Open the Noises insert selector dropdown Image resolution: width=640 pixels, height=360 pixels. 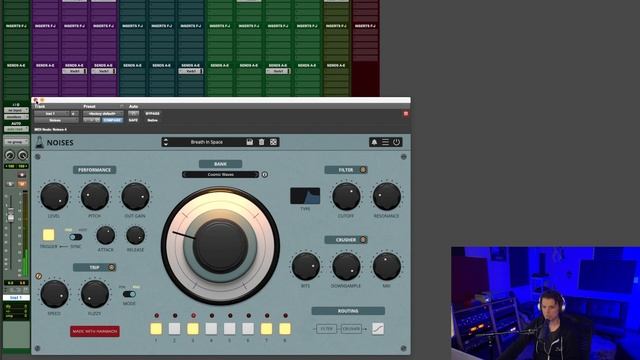click(56, 120)
